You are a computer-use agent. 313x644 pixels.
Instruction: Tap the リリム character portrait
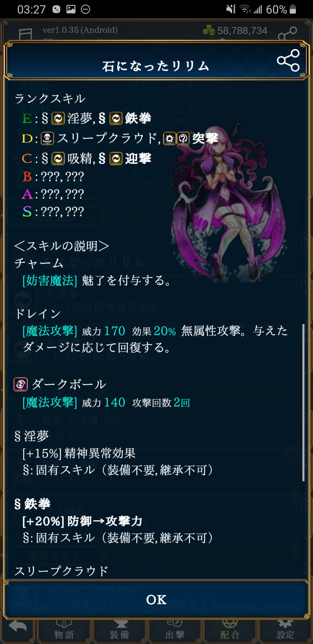229,203
